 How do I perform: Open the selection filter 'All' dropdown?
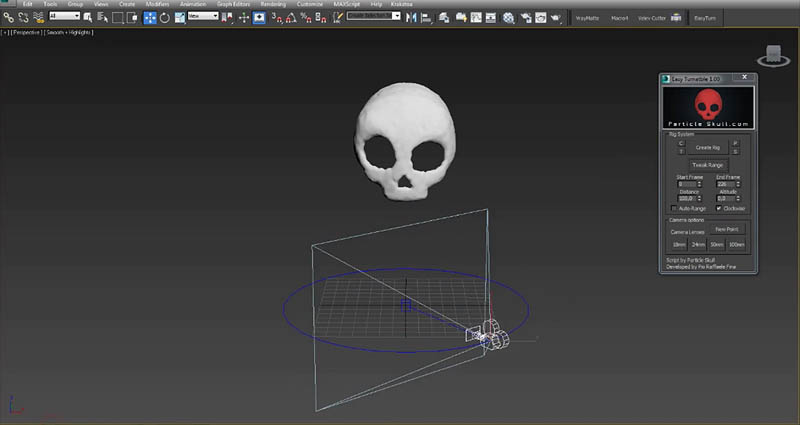64,17
